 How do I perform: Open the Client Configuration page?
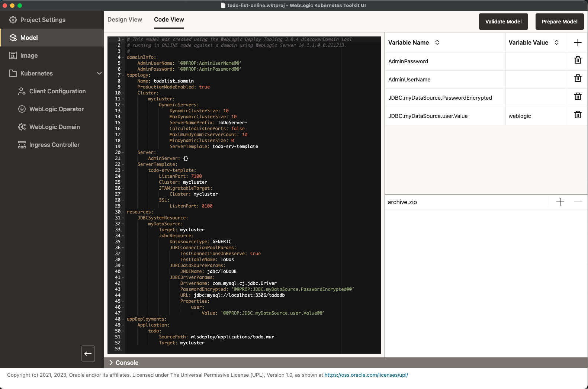pyautogui.click(x=57, y=91)
